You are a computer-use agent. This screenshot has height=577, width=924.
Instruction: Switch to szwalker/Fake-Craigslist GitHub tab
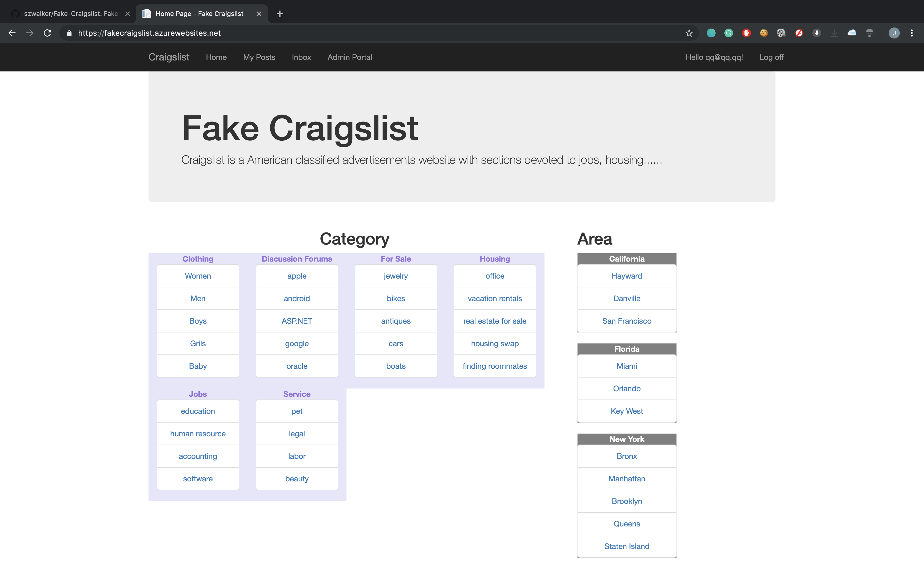coord(71,14)
